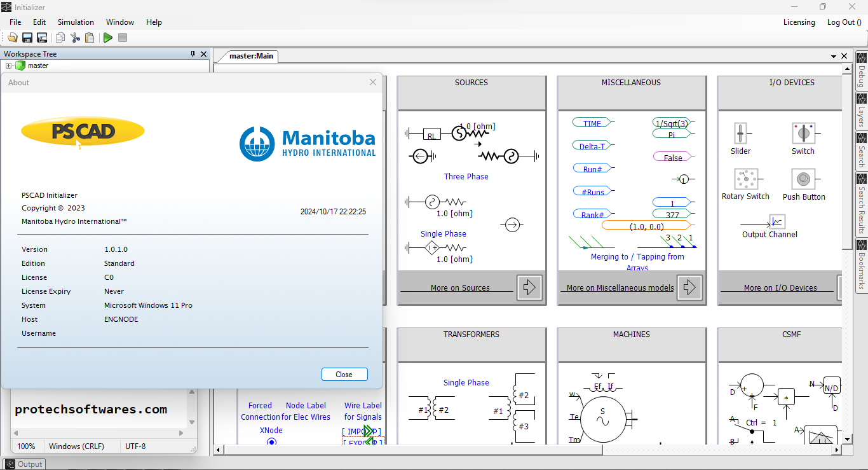868x470 pixels.
Task: Click the Copy toolbar icon
Action: 60,38
